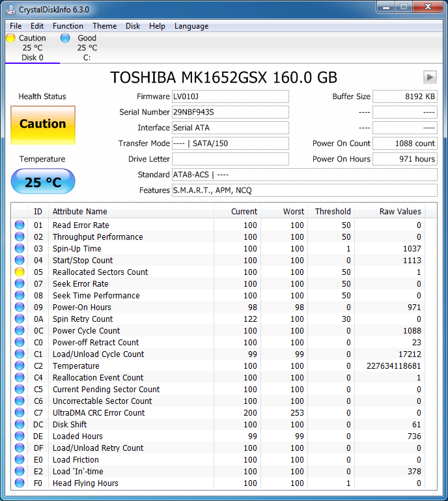Select the Temperature raw value 227634118681
The height and width of the screenshot is (501, 448).
394,366
